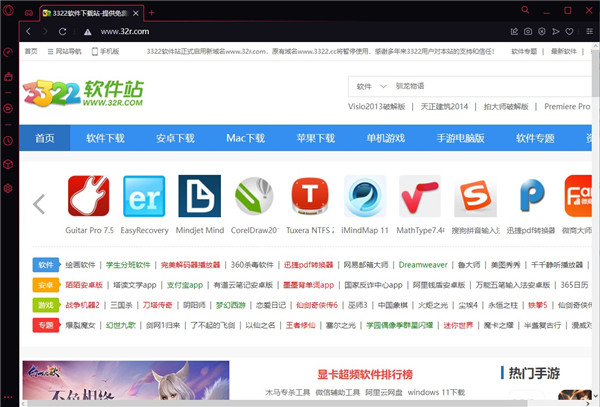Open the Twitch bag icon in sidebar

click(x=8, y=77)
